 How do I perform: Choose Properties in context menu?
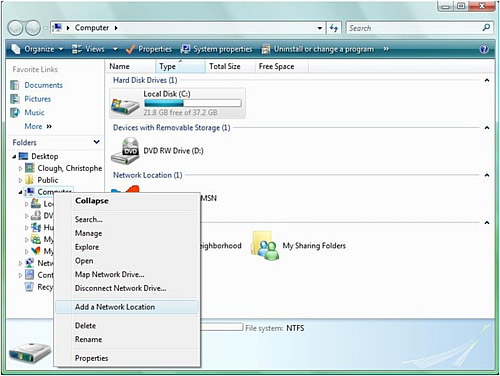click(x=127, y=358)
